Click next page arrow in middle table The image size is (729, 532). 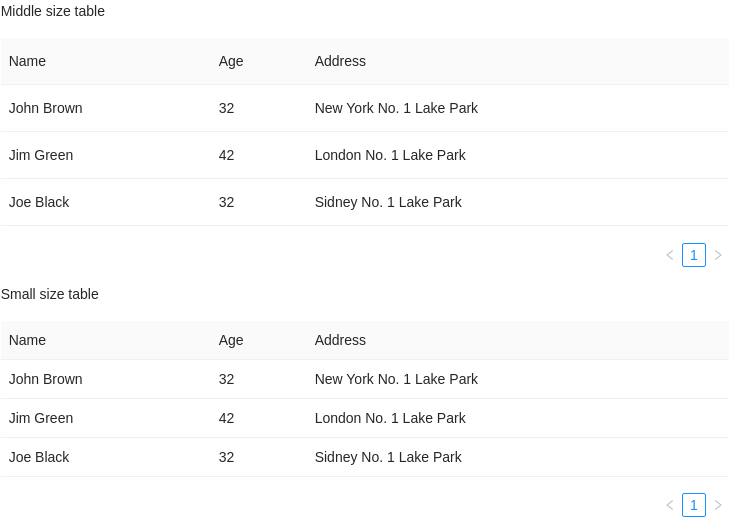(x=718, y=255)
